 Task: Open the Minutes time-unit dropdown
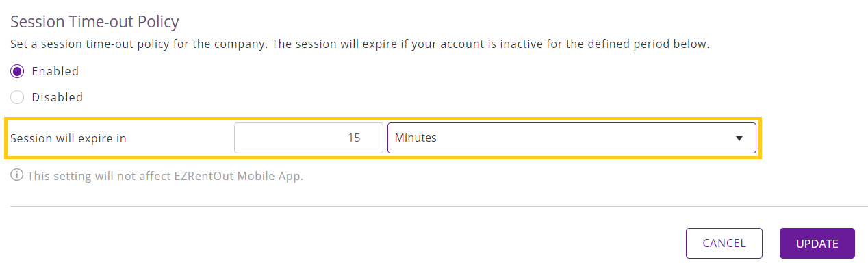point(572,138)
